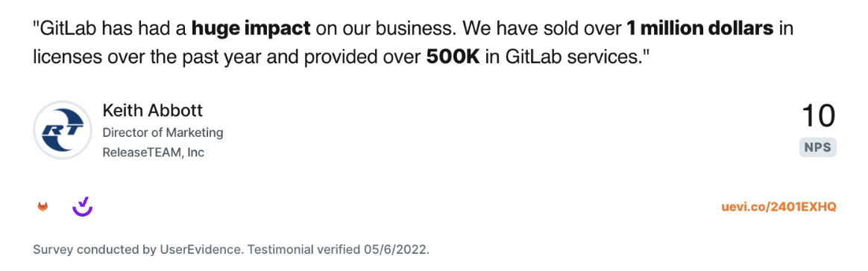Click the name Keith Abbott
Image resolution: width=868 pixels, height=271 pixels.
click(153, 111)
